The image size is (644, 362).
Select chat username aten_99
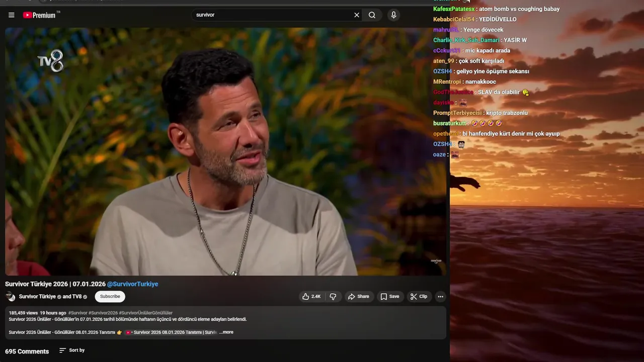coord(443,61)
